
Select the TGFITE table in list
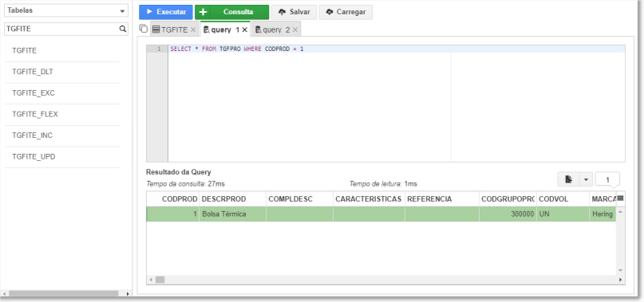coord(62,51)
